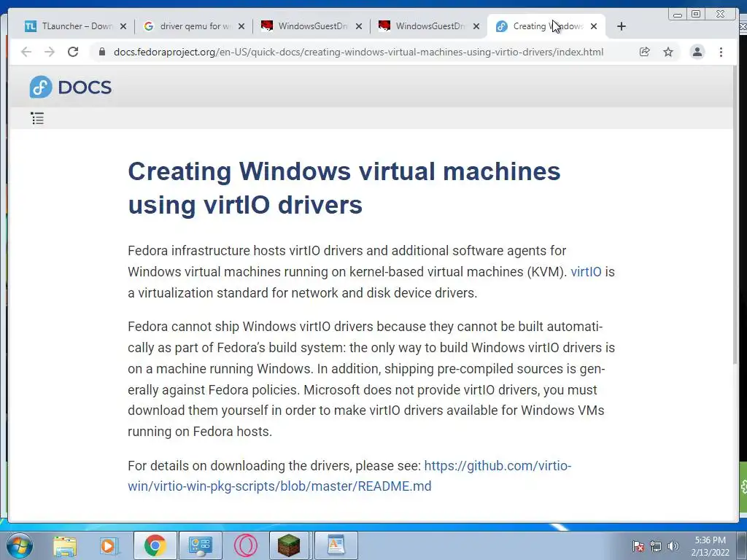Click the Chrome taskbar icon
This screenshot has width=747, height=560.
click(155, 545)
